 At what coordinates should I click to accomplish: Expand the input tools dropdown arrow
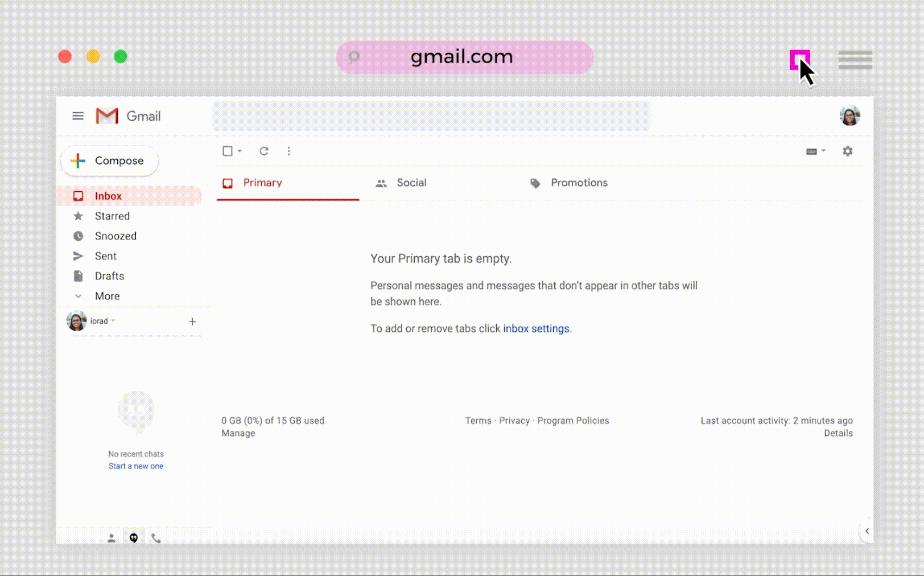tap(823, 151)
